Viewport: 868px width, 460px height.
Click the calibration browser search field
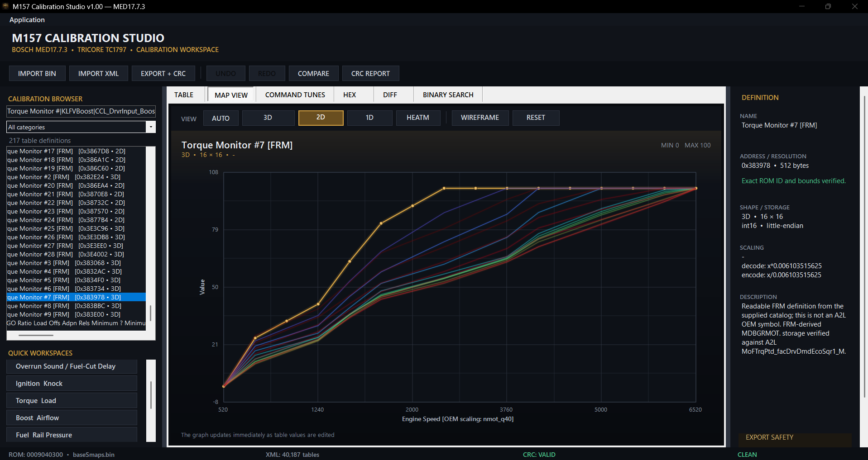coord(81,111)
